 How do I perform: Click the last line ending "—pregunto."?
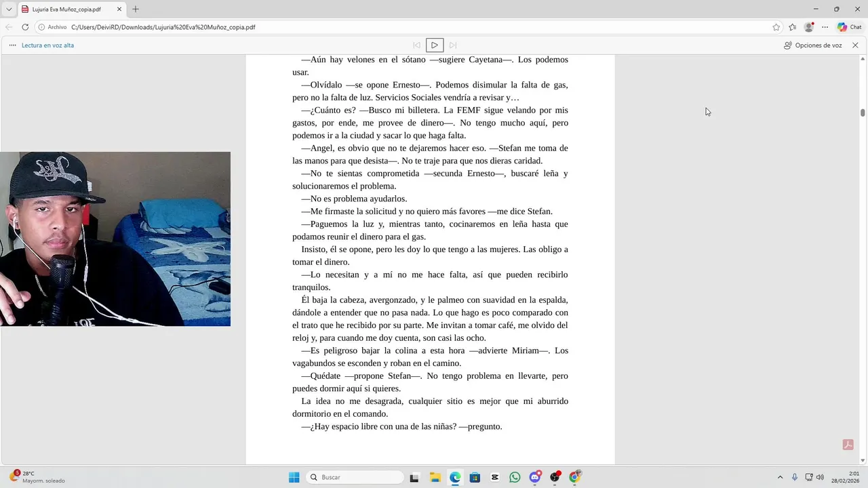tap(401, 426)
